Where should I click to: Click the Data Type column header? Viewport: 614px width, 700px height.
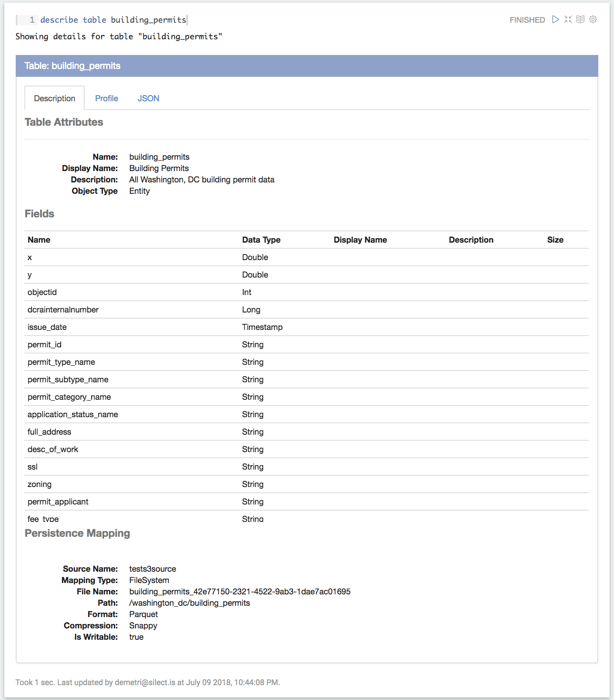pyautogui.click(x=261, y=240)
